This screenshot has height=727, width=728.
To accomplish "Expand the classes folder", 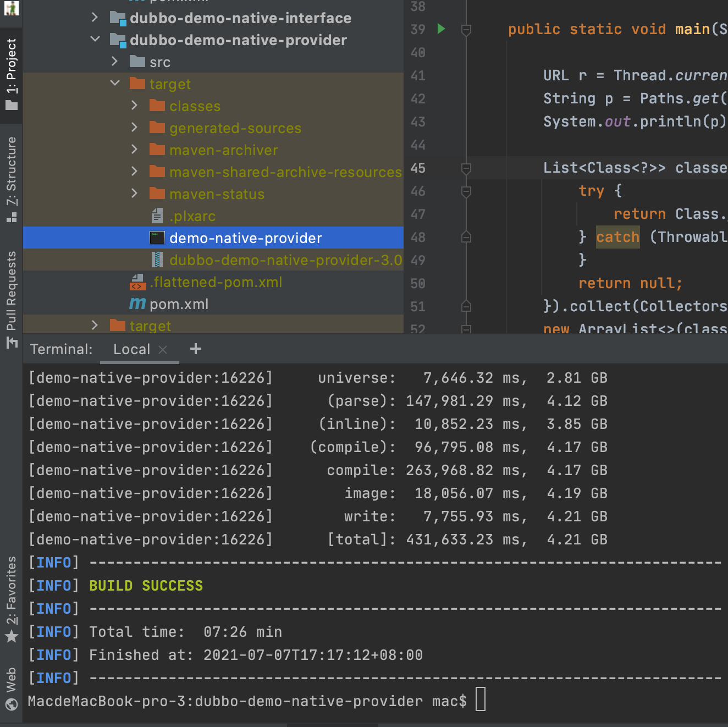I will (134, 106).
